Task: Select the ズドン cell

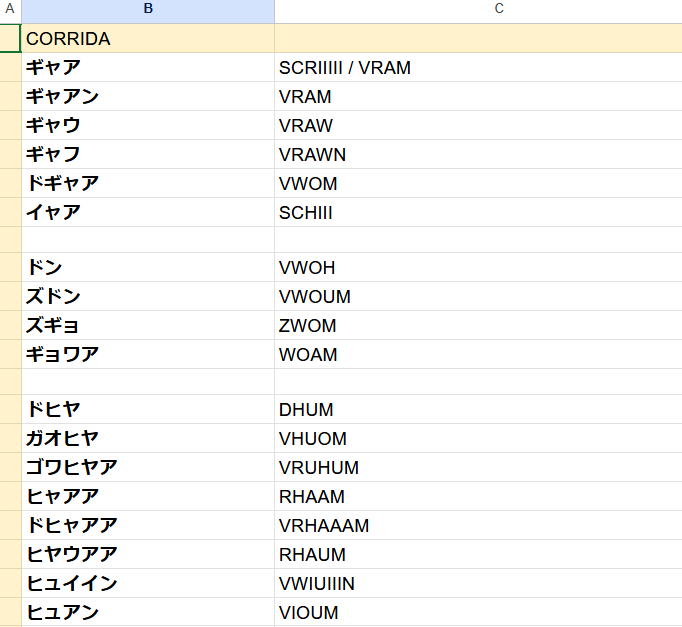Action: (148, 297)
